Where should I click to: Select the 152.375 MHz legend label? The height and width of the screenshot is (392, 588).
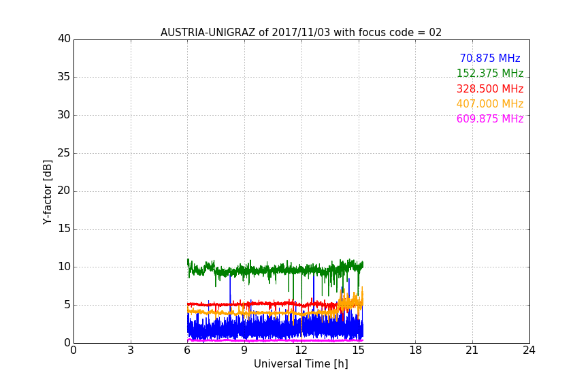coord(490,73)
